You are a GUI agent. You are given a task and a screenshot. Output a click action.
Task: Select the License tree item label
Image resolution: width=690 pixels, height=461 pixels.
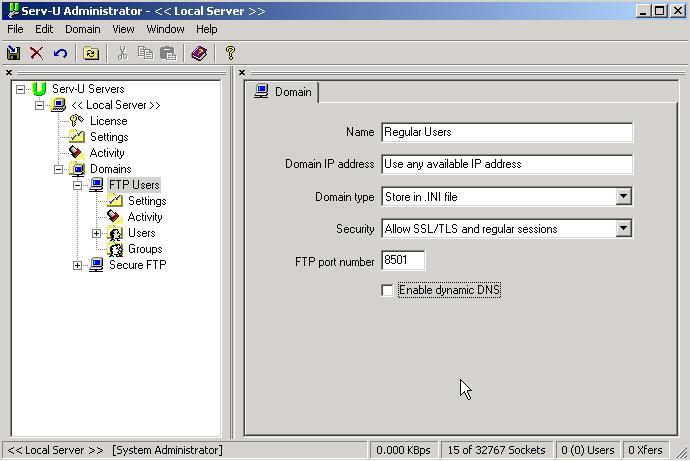(x=109, y=121)
